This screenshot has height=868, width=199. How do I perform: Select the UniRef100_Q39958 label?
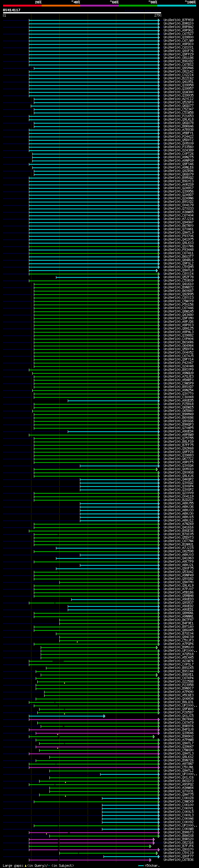click(178, 85)
